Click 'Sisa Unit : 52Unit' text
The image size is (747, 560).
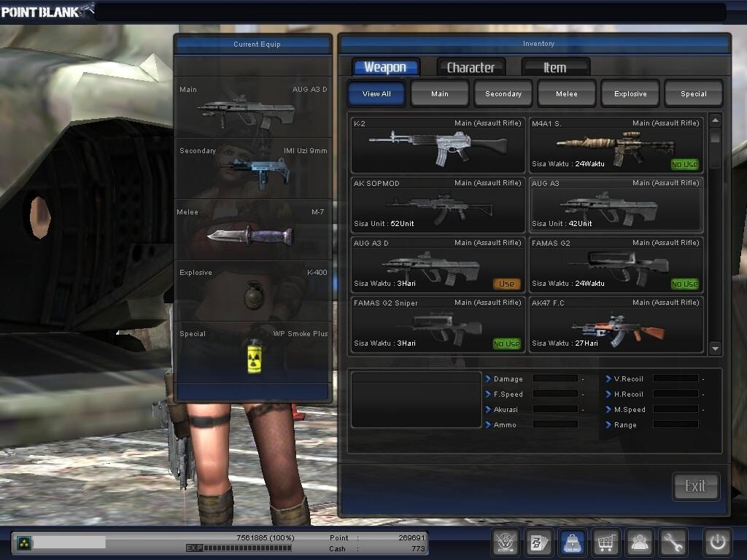384,223
